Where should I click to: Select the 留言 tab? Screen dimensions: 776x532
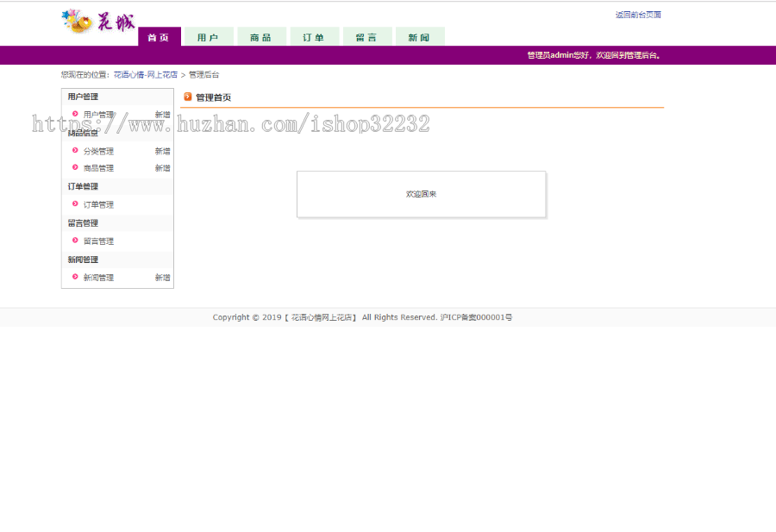[x=367, y=36]
